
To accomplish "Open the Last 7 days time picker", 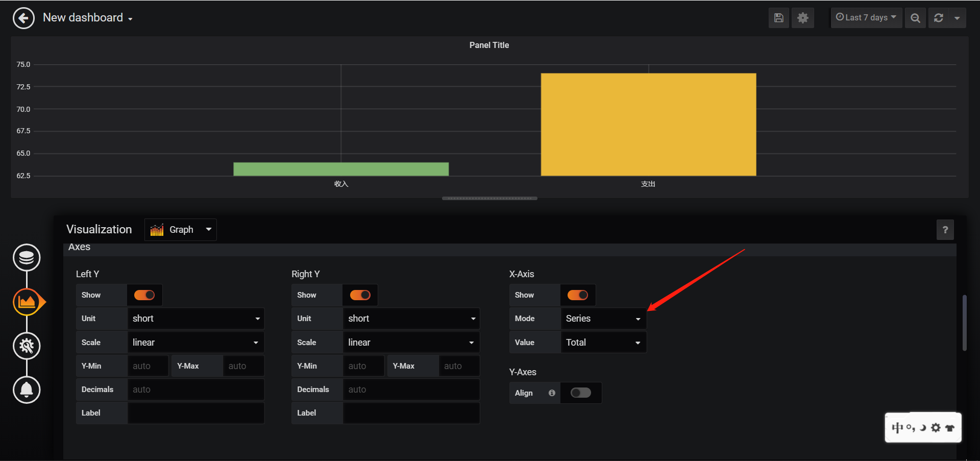I will click(866, 18).
